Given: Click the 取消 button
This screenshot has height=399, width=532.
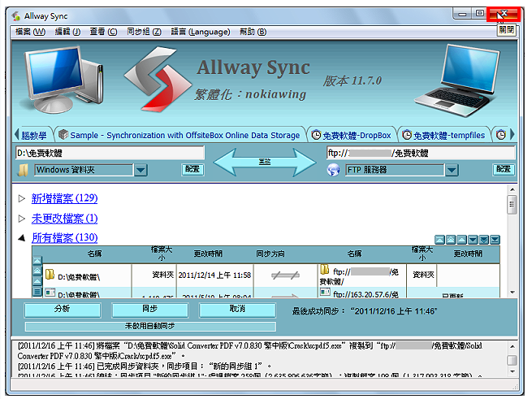Looking at the screenshot, I should (237, 310).
